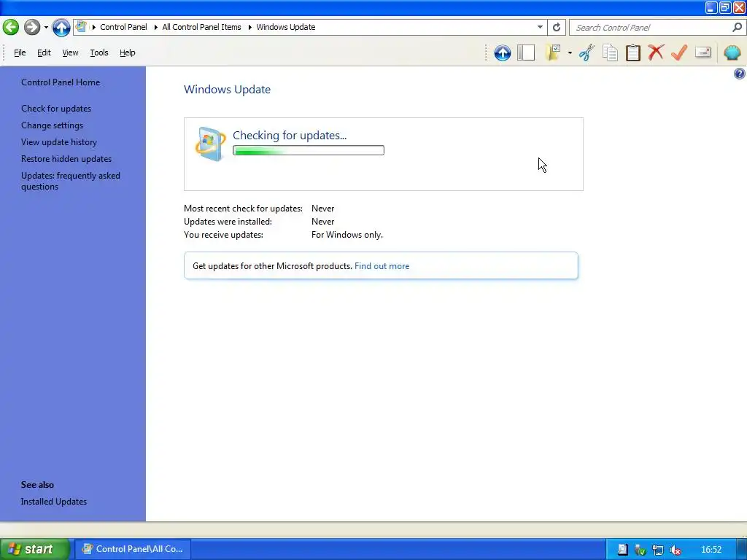The image size is (747, 560).
Task: Click Safely Remove Hardware tray icon
Action: tap(640, 550)
